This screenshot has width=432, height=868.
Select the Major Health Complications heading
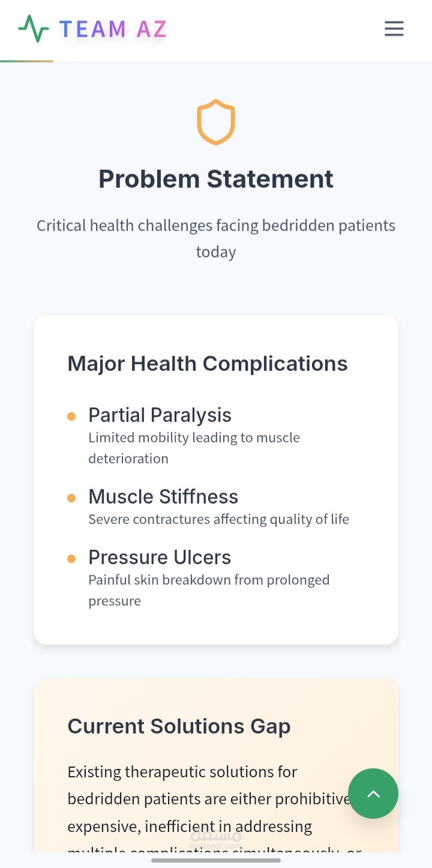(x=208, y=363)
